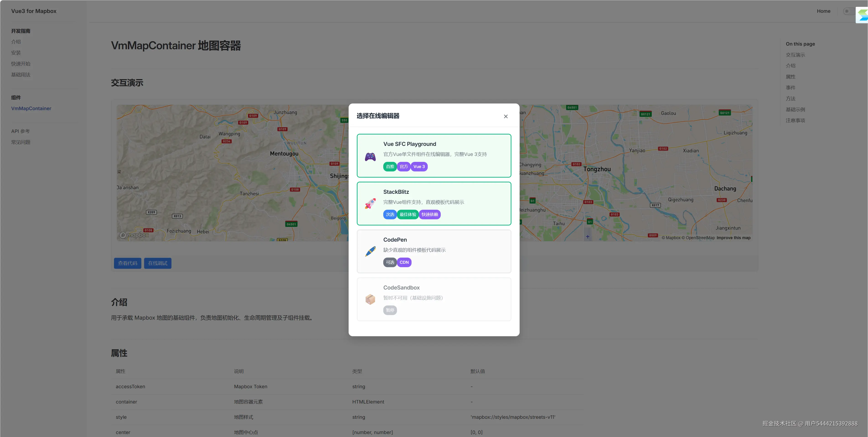Open the Home navigation link

click(x=823, y=11)
